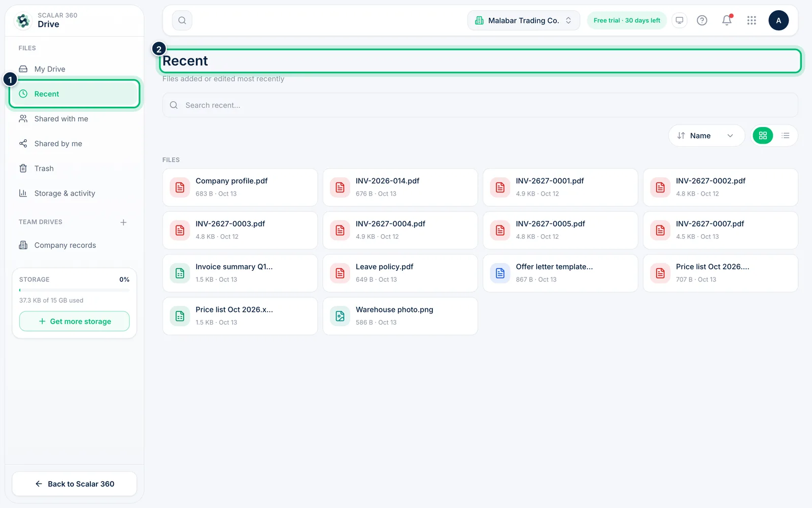Click the INV-2026-014.pdf file icon
Image resolution: width=812 pixels, height=508 pixels.
[x=340, y=187]
